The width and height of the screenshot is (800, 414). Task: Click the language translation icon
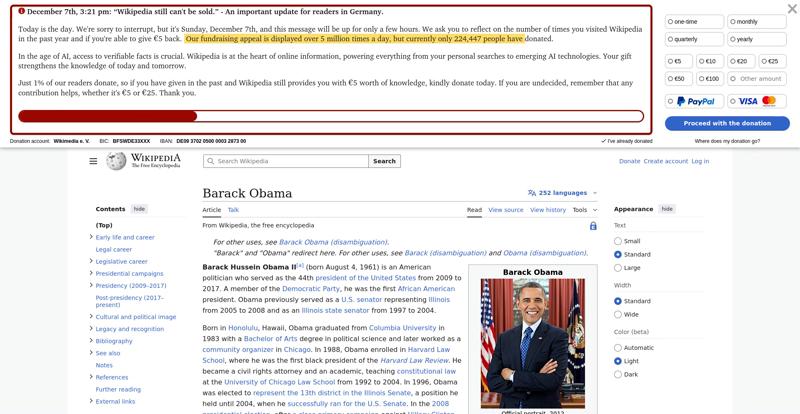[532, 193]
